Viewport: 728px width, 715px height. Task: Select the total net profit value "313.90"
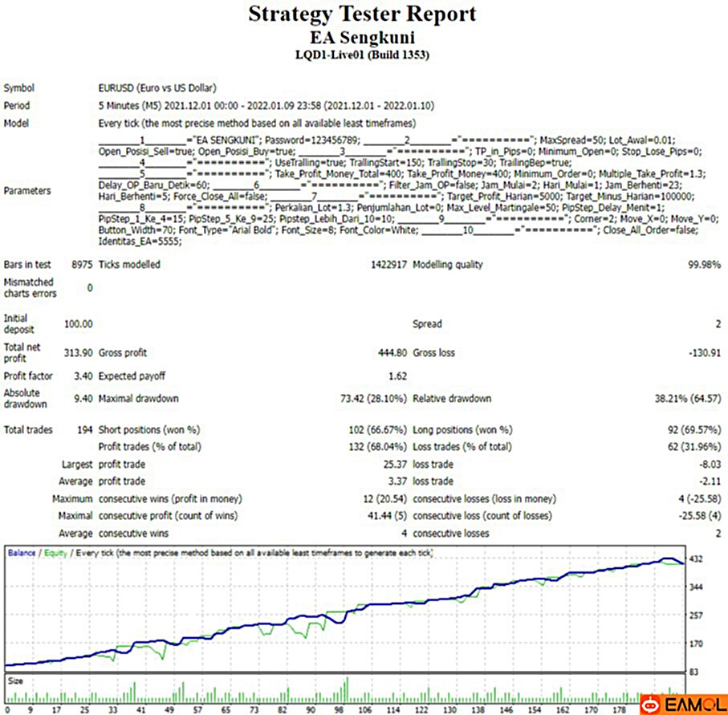pos(79,352)
